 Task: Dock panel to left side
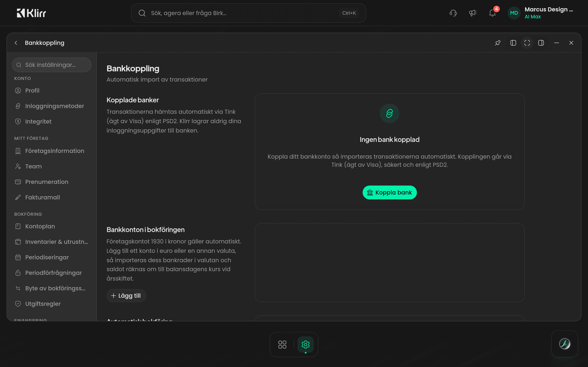point(513,43)
